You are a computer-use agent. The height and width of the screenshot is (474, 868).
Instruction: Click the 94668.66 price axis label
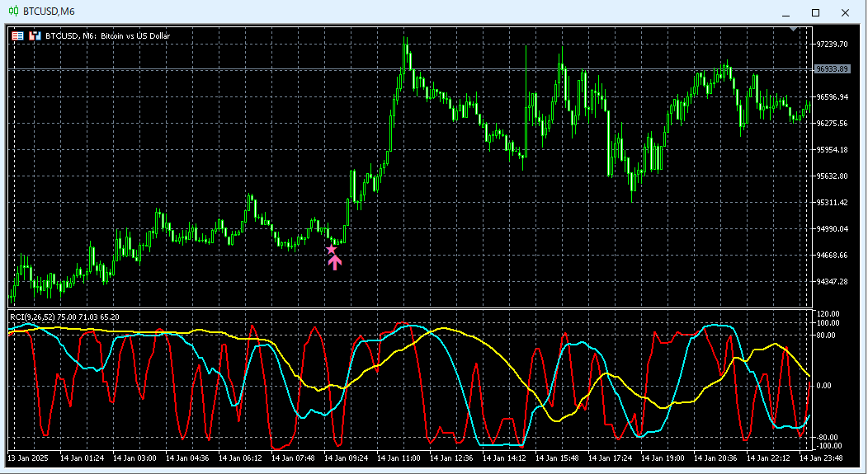832,255
